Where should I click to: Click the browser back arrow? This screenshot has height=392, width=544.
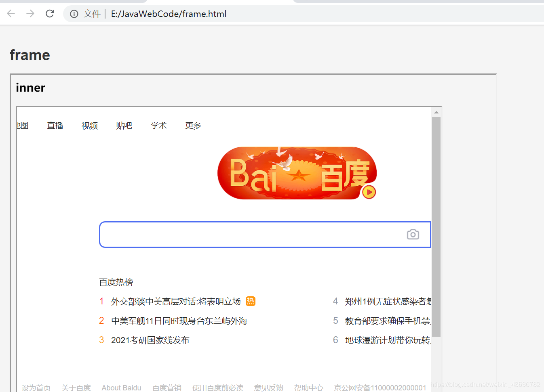[11, 14]
